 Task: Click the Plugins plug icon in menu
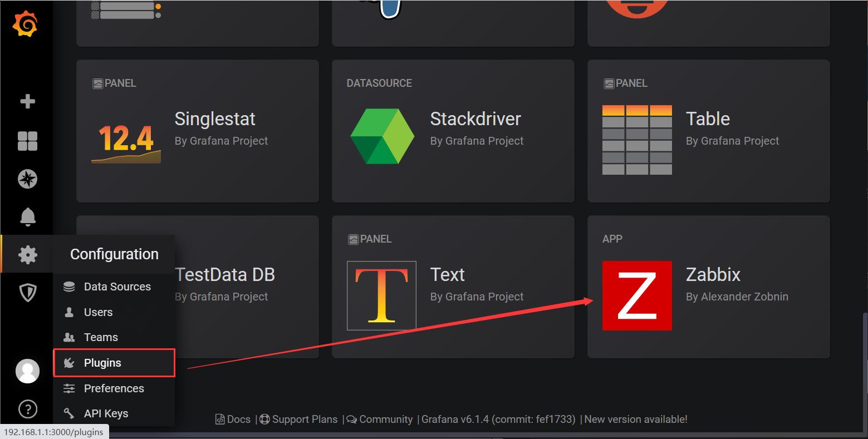pos(69,363)
